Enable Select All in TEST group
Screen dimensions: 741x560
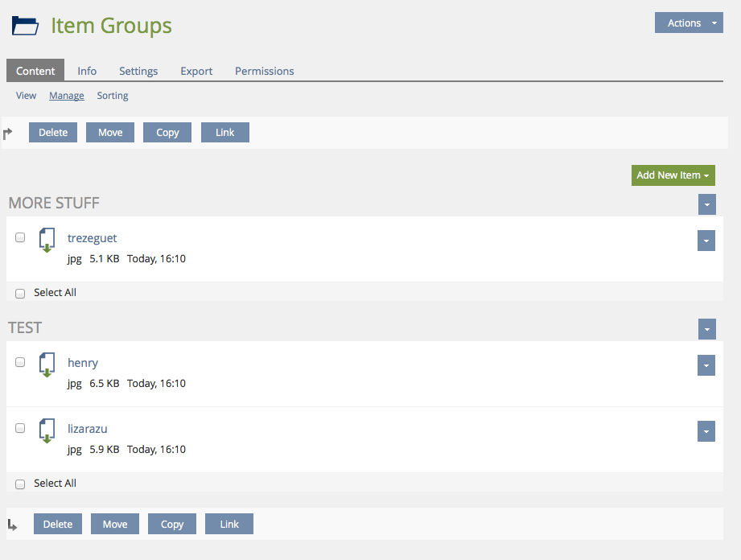[20, 484]
